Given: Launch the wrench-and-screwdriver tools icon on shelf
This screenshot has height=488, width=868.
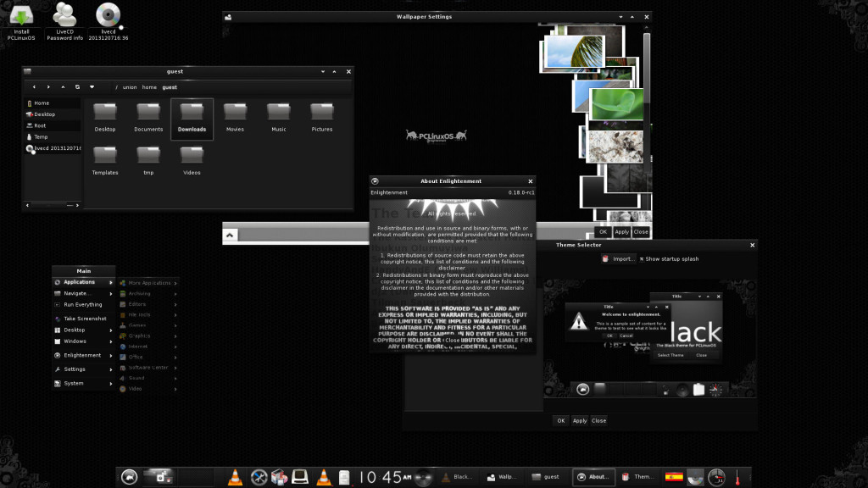Looking at the screenshot, I should [x=259, y=477].
